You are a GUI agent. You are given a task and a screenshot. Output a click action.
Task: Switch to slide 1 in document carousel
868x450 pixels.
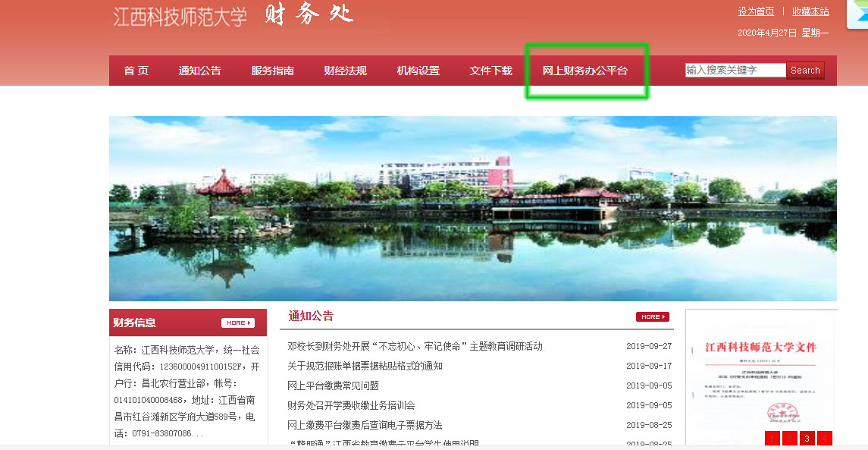tap(772, 438)
